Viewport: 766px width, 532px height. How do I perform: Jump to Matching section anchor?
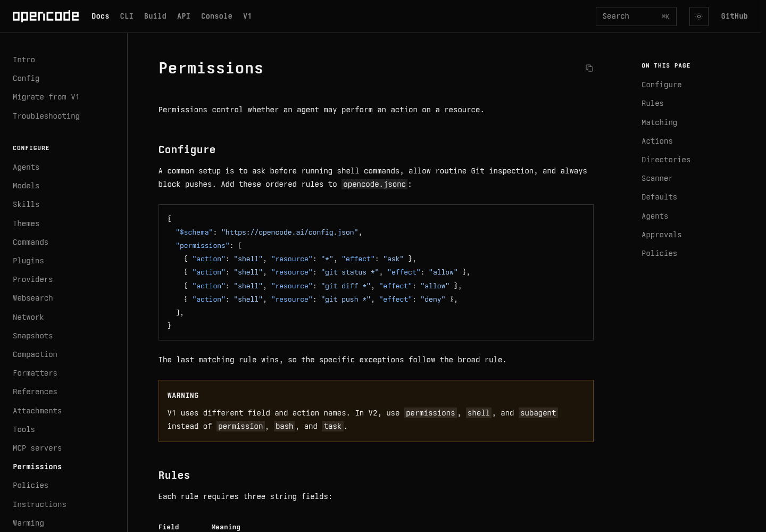coord(660,122)
